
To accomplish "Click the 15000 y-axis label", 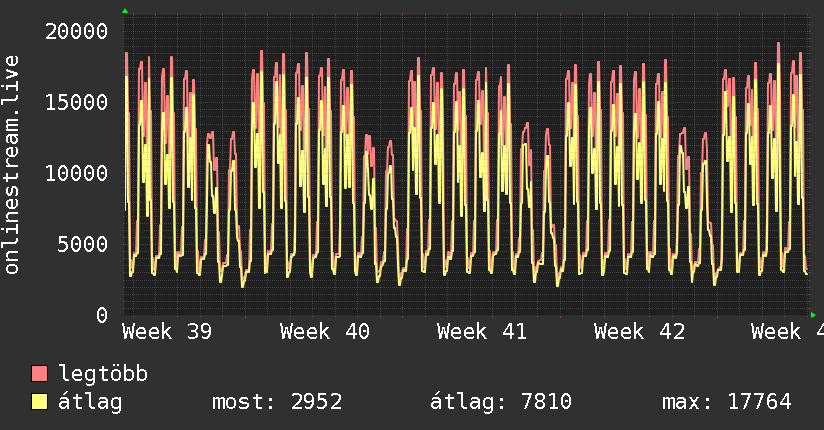I will (x=76, y=102).
